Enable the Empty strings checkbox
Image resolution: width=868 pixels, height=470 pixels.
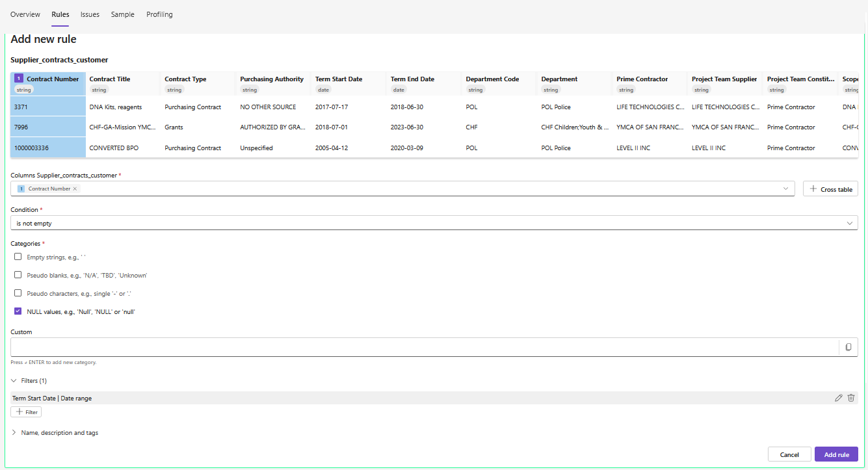pyautogui.click(x=18, y=257)
